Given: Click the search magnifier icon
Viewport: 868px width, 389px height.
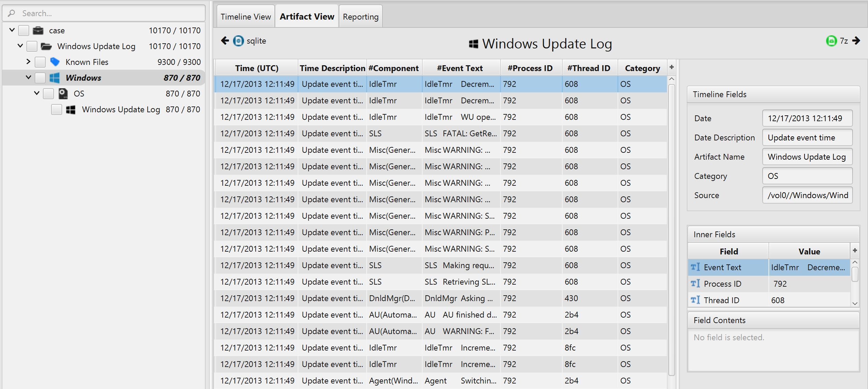Looking at the screenshot, I should pos(11,13).
